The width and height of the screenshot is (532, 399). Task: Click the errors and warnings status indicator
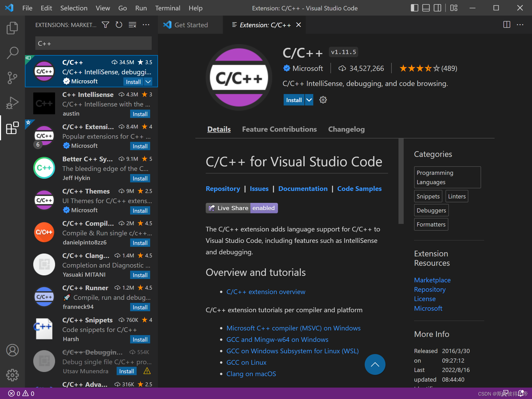tap(21, 393)
